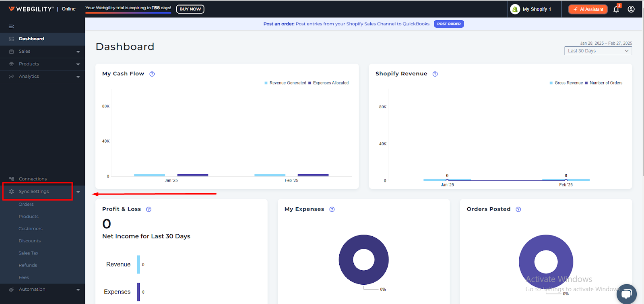Click the help icon beside My Cash Flow
Screen dimensions: 644x304
tap(152, 74)
